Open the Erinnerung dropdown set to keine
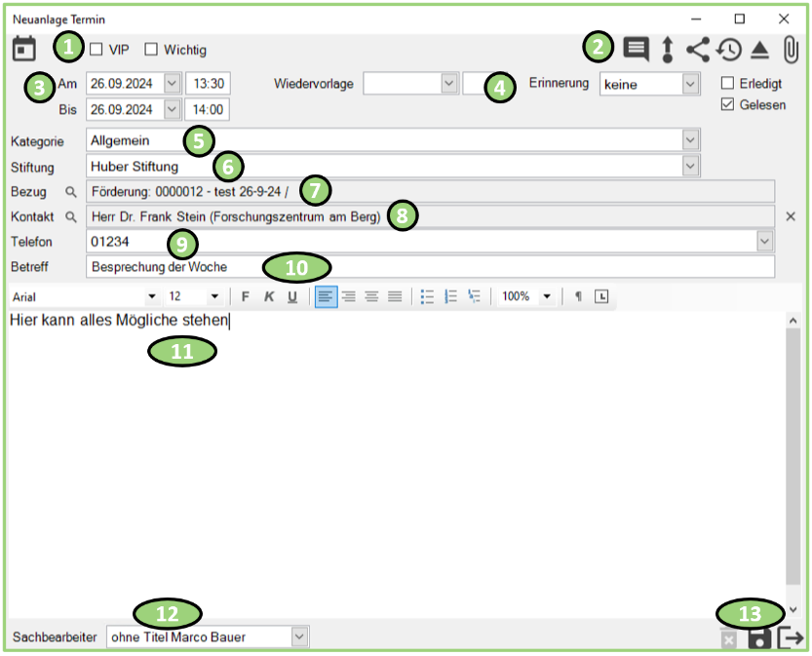Screen dimensions: 812x656 click(x=690, y=85)
